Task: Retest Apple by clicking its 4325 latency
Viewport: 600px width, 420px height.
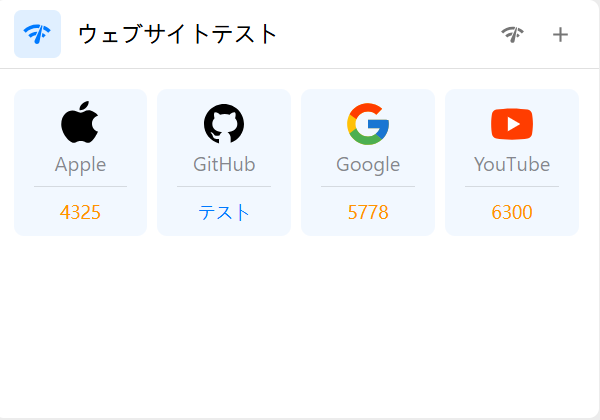Action: [80, 212]
